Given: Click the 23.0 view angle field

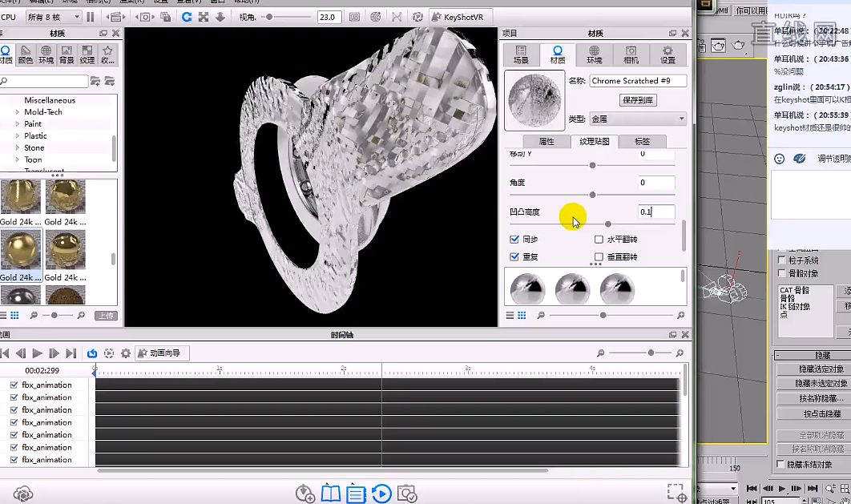Looking at the screenshot, I should [x=329, y=17].
